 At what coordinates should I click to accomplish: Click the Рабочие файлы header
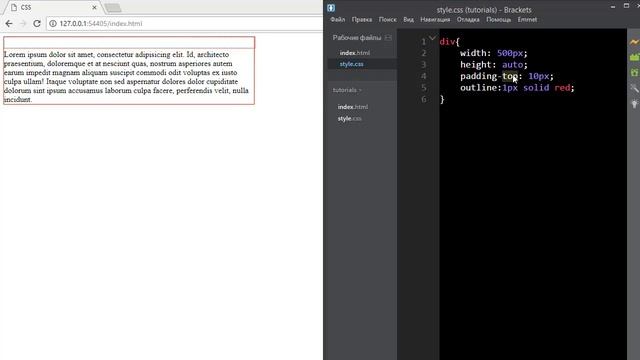click(x=357, y=38)
